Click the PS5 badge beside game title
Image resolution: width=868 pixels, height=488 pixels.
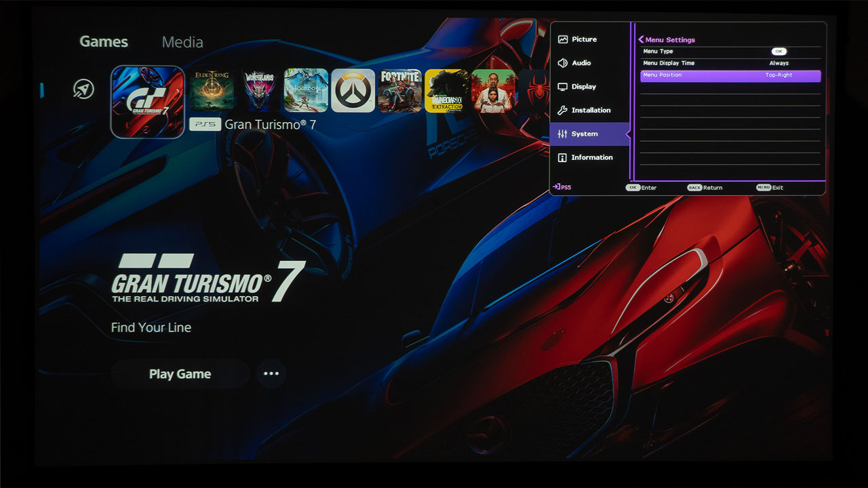pyautogui.click(x=205, y=124)
